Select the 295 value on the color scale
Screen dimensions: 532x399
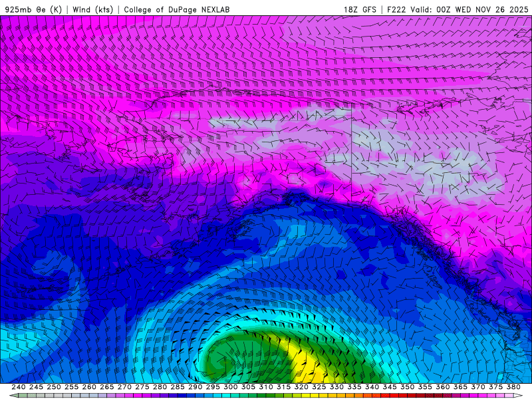coord(213,387)
